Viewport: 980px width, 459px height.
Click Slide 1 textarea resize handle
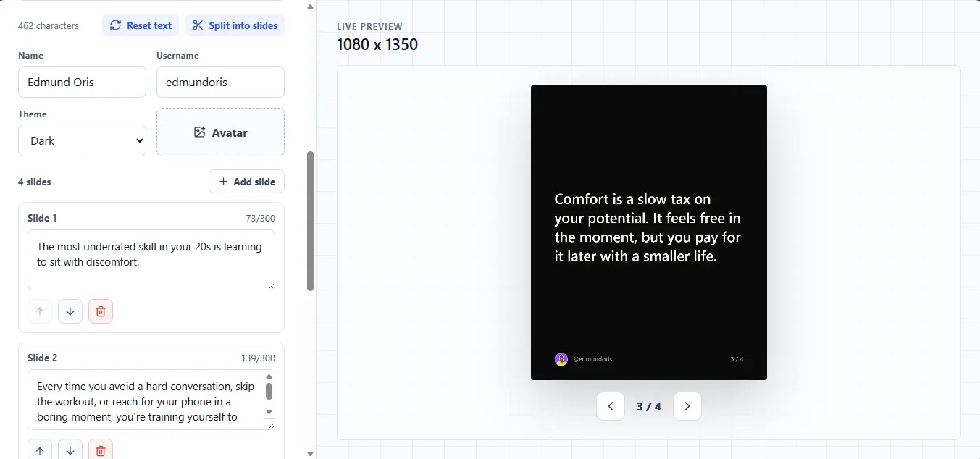click(x=270, y=285)
